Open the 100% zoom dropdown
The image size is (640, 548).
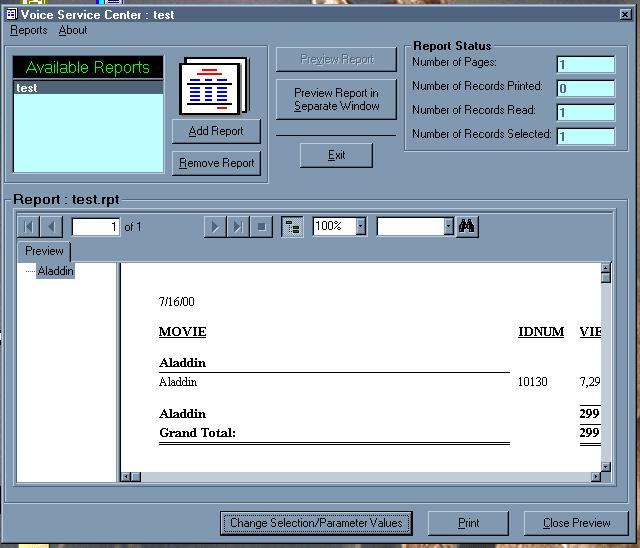pos(360,226)
